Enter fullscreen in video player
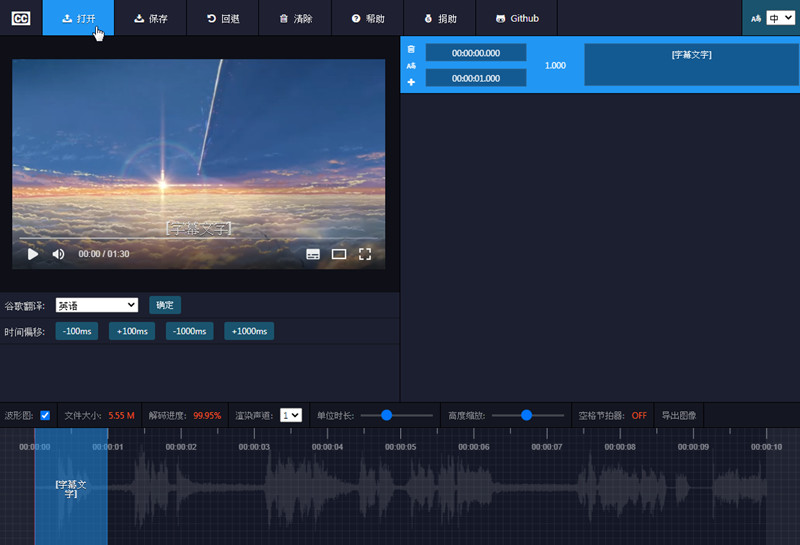 coord(365,254)
